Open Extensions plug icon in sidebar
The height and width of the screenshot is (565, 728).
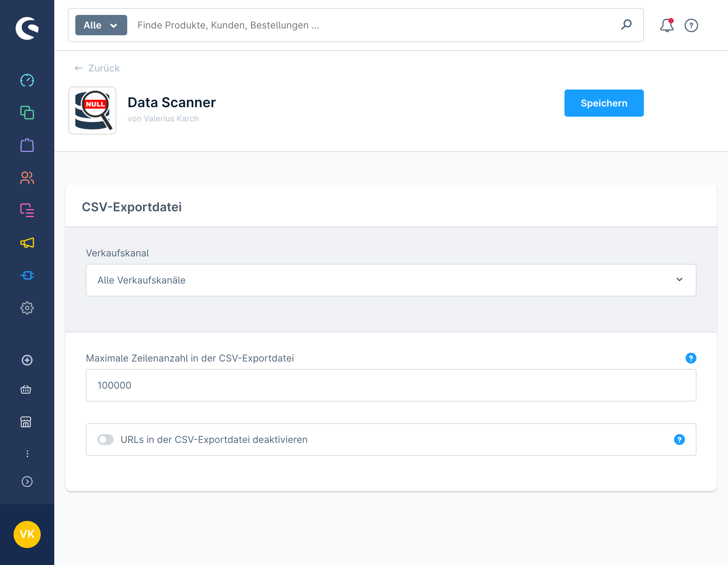[x=27, y=275]
